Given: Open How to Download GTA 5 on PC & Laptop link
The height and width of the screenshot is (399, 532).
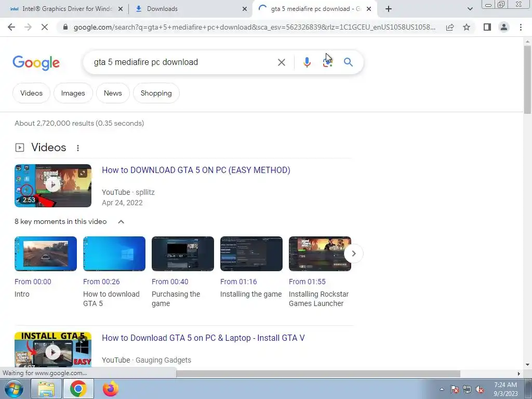Looking at the screenshot, I should click(x=203, y=338).
